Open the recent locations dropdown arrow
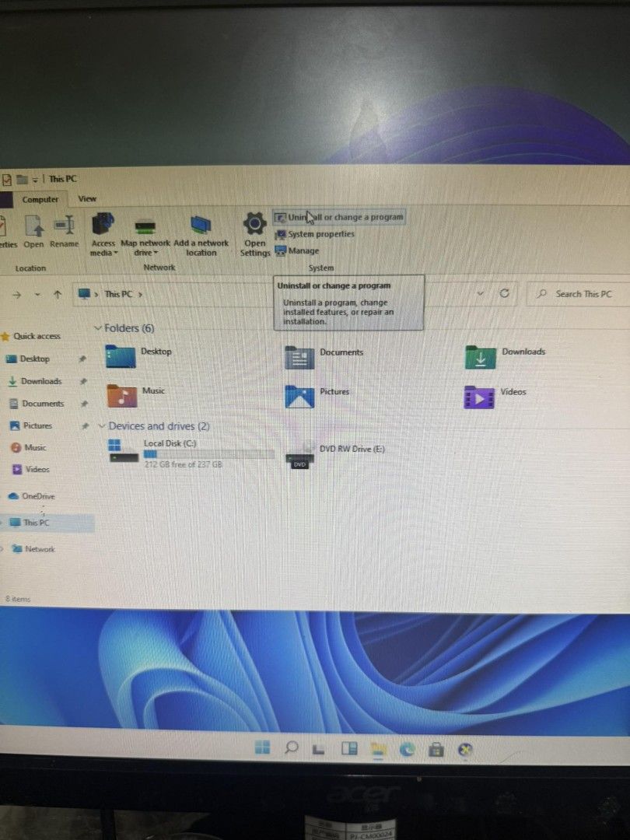The image size is (630, 840). click(x=37, y=295)
